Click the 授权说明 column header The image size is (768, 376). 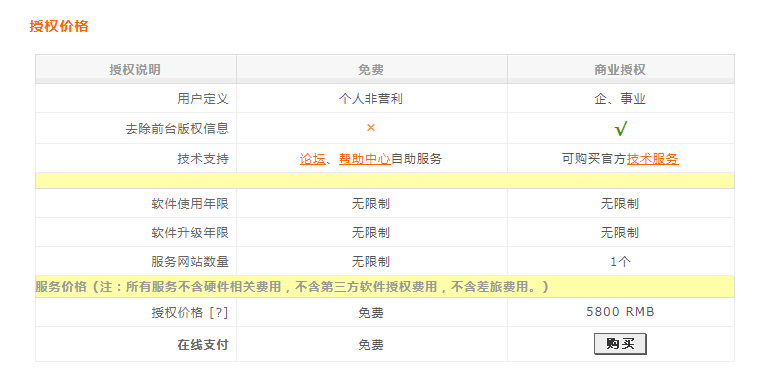[x=135, y=70]
